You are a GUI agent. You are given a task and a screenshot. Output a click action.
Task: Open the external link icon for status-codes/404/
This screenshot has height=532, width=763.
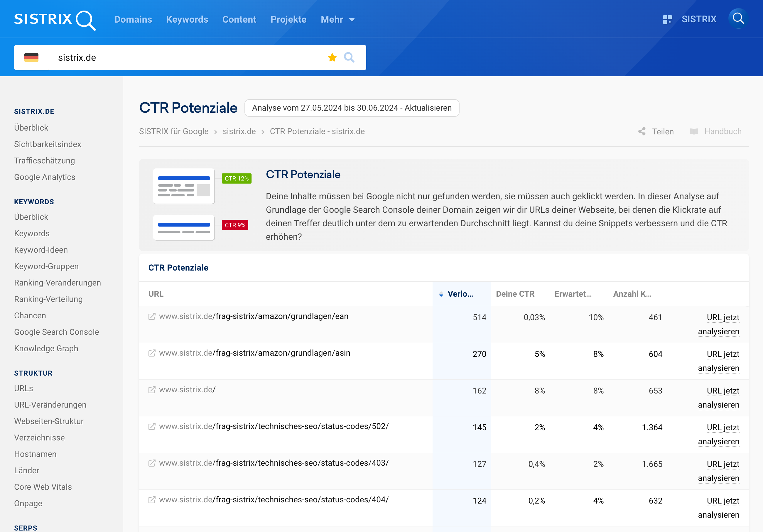[x=152, y=499]
